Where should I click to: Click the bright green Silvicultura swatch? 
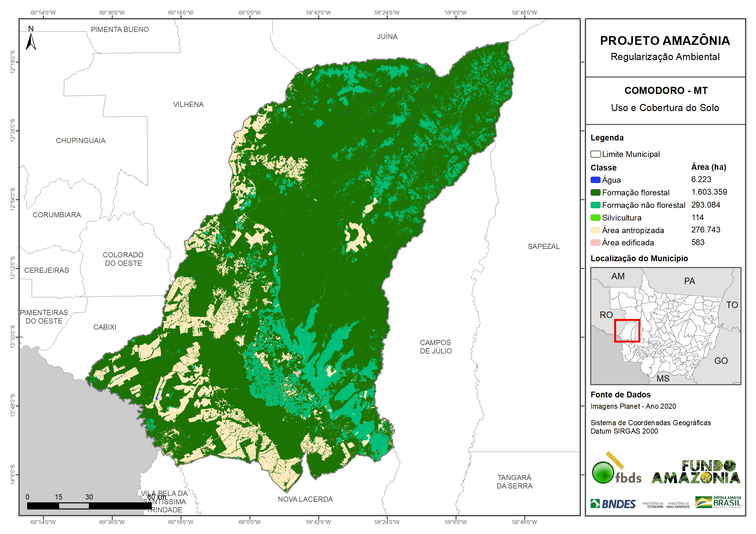point(595,218)
